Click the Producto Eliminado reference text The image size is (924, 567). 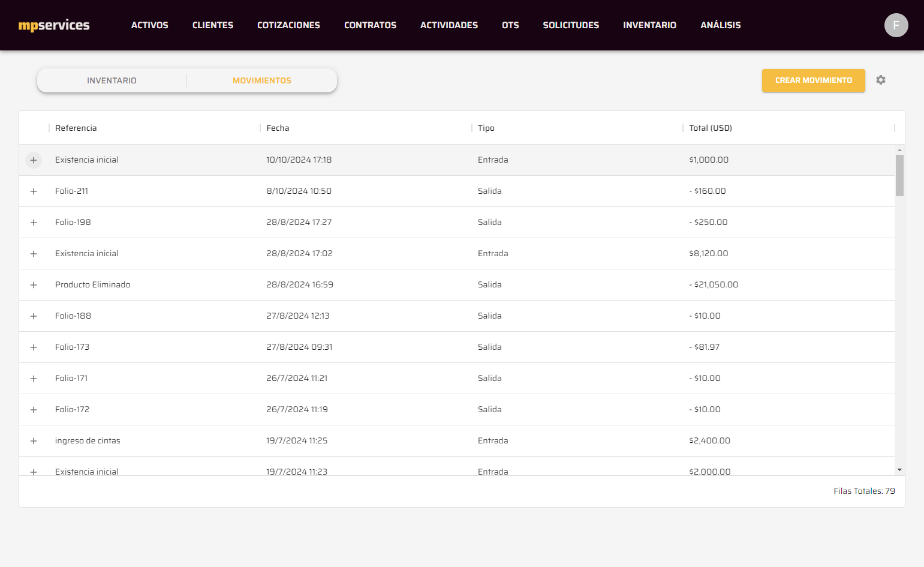point(93,285)
